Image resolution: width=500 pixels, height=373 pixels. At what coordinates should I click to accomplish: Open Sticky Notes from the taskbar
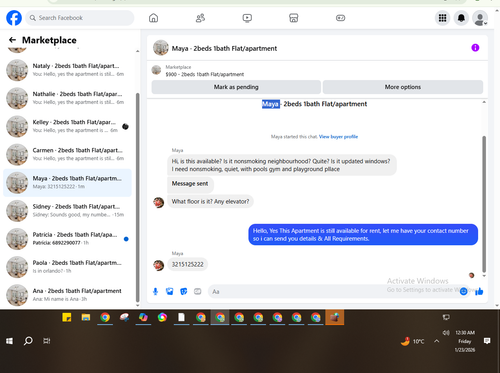click(x=67, y=317)
